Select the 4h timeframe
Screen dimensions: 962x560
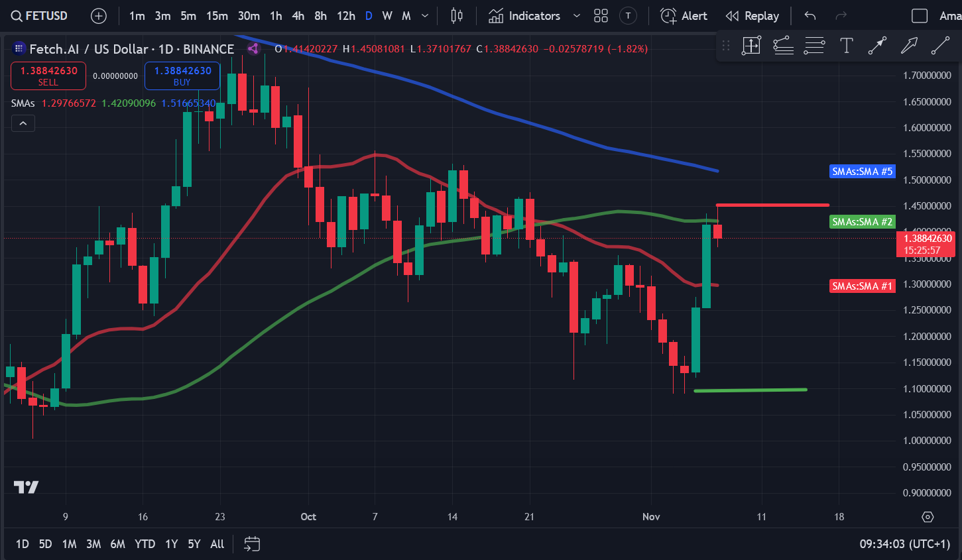[298, 16]
